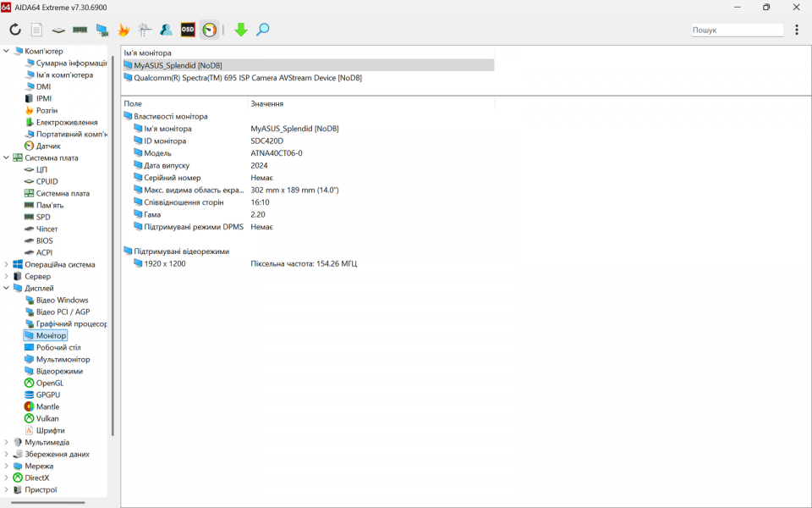Select the Робочий стіл tree item

point(52,348)
